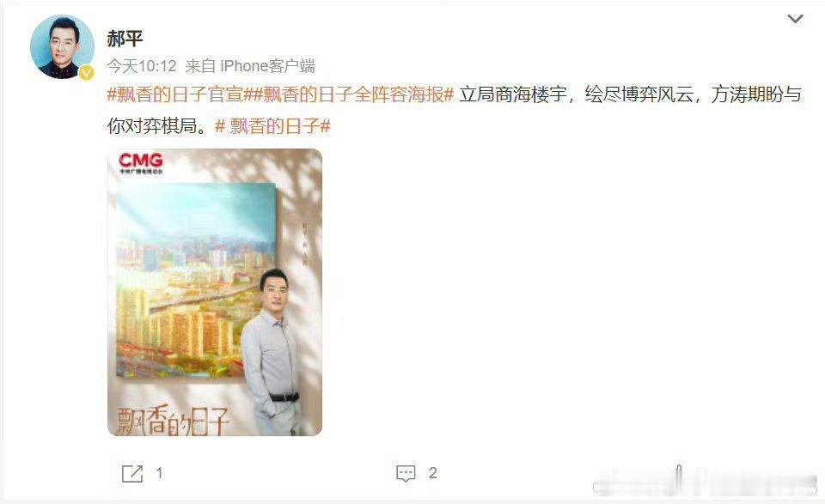Click the 今天10:12 timestamp
Viewport: 825px width, 504px height.
pos(142,66)
